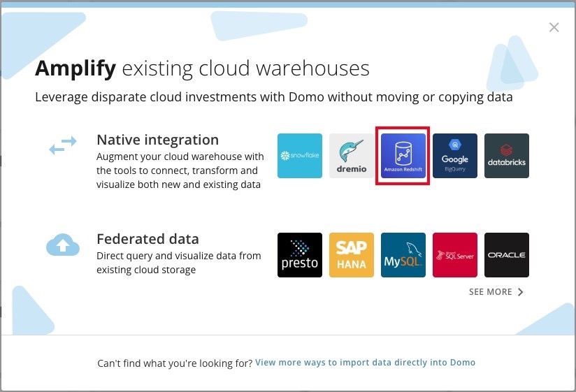Screen dimensions: 576x392
Task: Pick the SQL Server tile
Action: [x=455, y=255]
